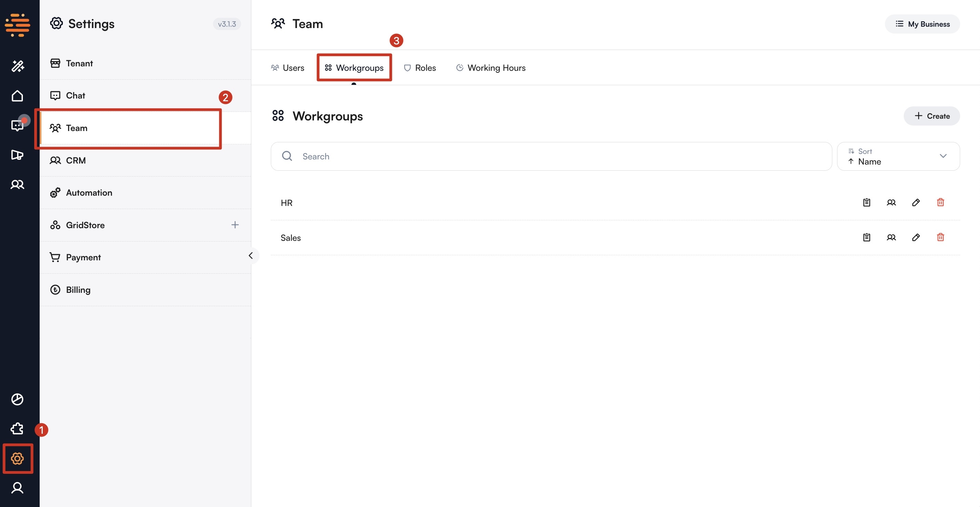Image resolution: width=980 pixels, height=507 pixels.
Task: Open the My Business menu button
Action: pos(922,24)
